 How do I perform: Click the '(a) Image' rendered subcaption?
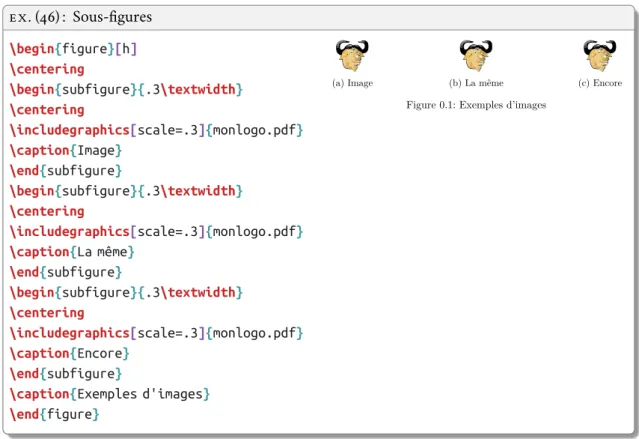pyautogui.click(x=353, y=83)
